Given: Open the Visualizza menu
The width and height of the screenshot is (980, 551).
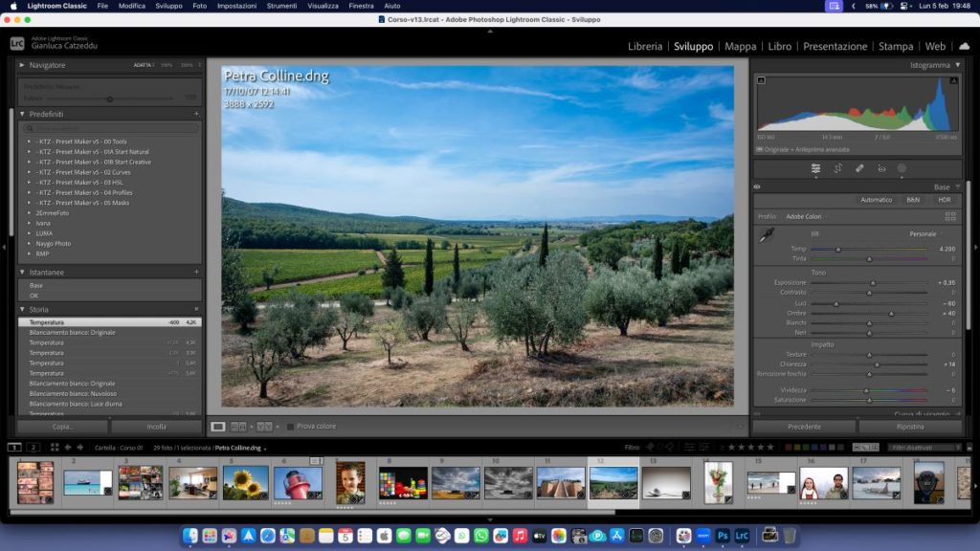Looking at the screenshot, I should [x=323, y=6].
